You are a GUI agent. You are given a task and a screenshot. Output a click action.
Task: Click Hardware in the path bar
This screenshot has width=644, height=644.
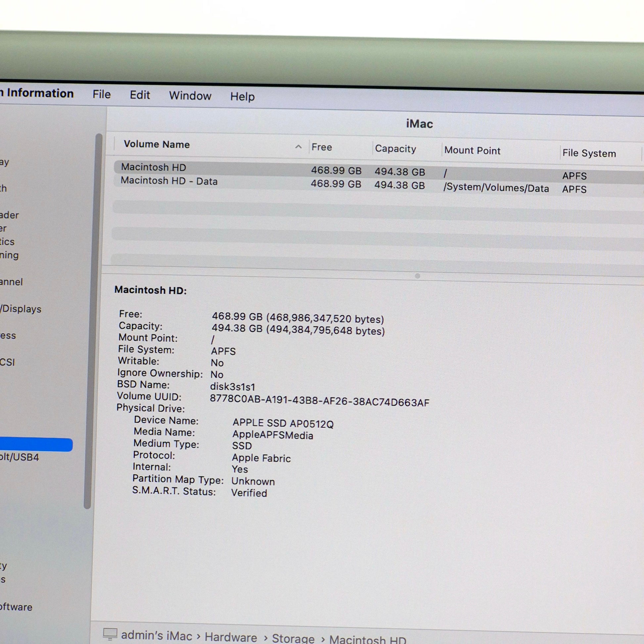coord(231,637)
